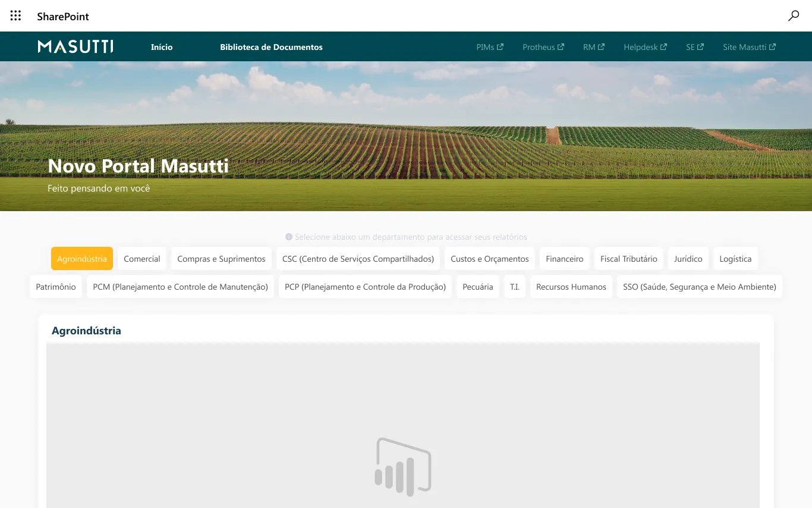
Task: Go to the Início menu item
Action: [x=162, y=47]
